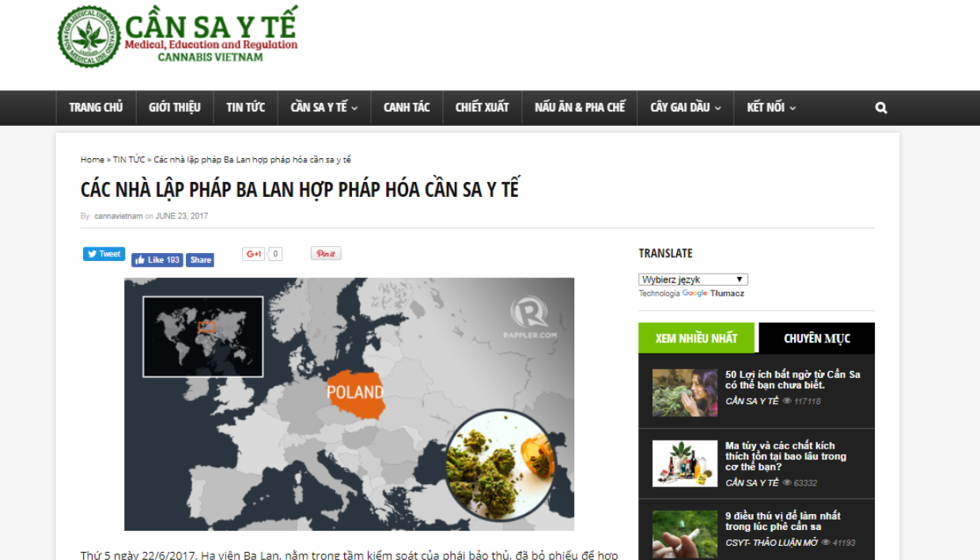Click the Cần Sa Y Tế site logo
The height and width of the screenshot is (560, 980).
point(178,37)
